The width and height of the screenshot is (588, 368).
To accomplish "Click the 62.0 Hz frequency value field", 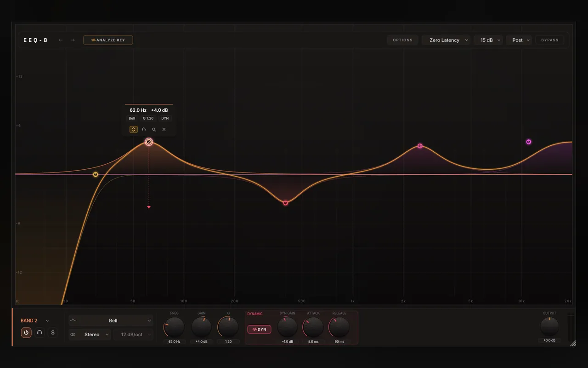I will pos(175,342).
